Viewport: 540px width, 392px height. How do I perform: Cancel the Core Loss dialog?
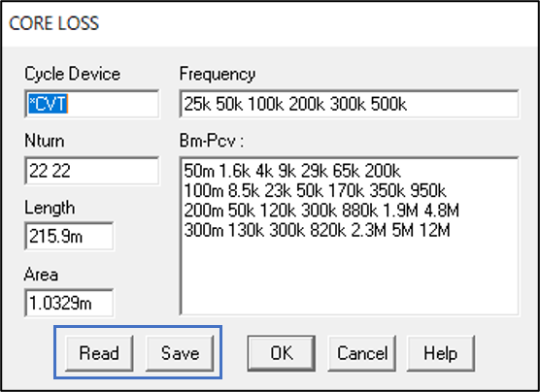[362, 353]
